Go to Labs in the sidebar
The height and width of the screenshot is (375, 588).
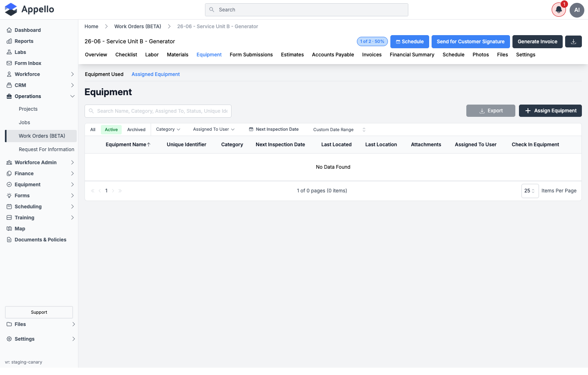[20, 52]
